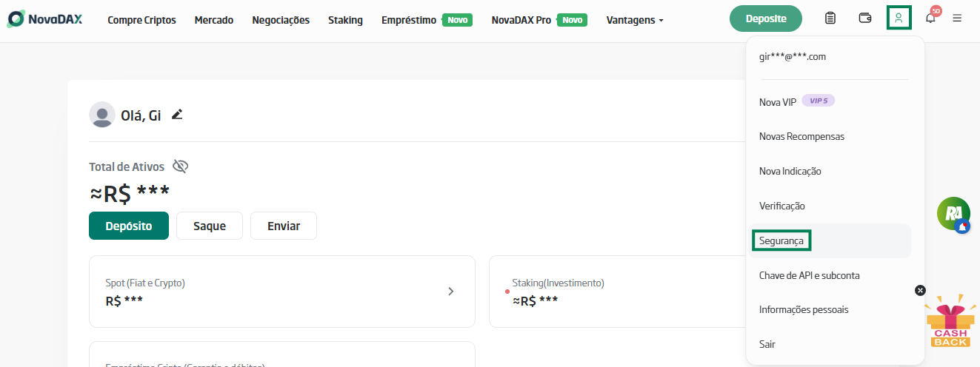Click the green Deposite button
980x367 pixels.
766,18
